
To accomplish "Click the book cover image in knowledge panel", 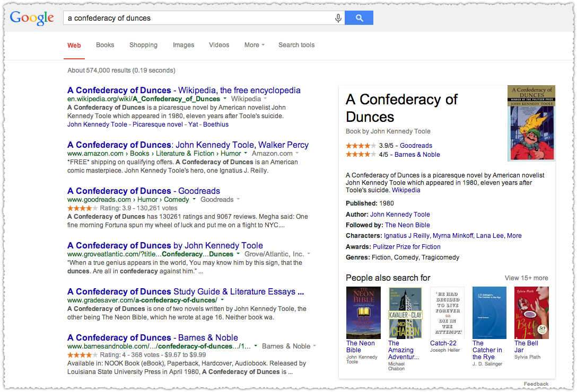I will (531, 123).
